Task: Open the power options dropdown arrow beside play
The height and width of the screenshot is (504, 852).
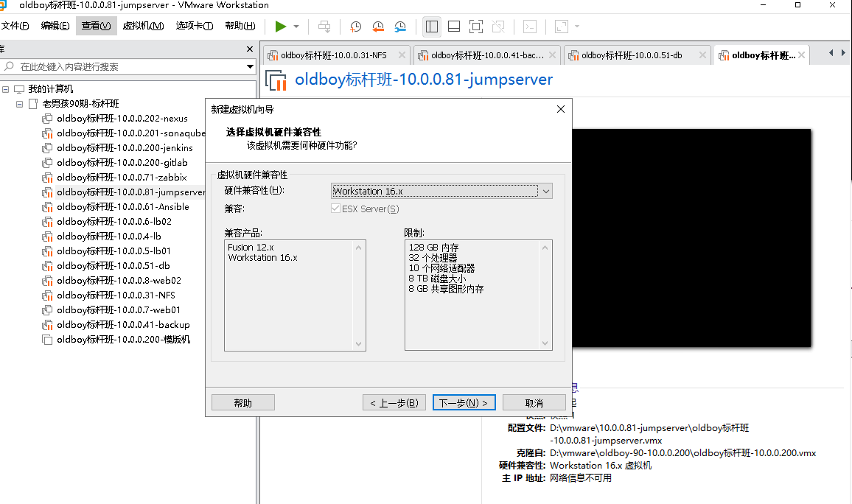Action: tap(296, 26)
